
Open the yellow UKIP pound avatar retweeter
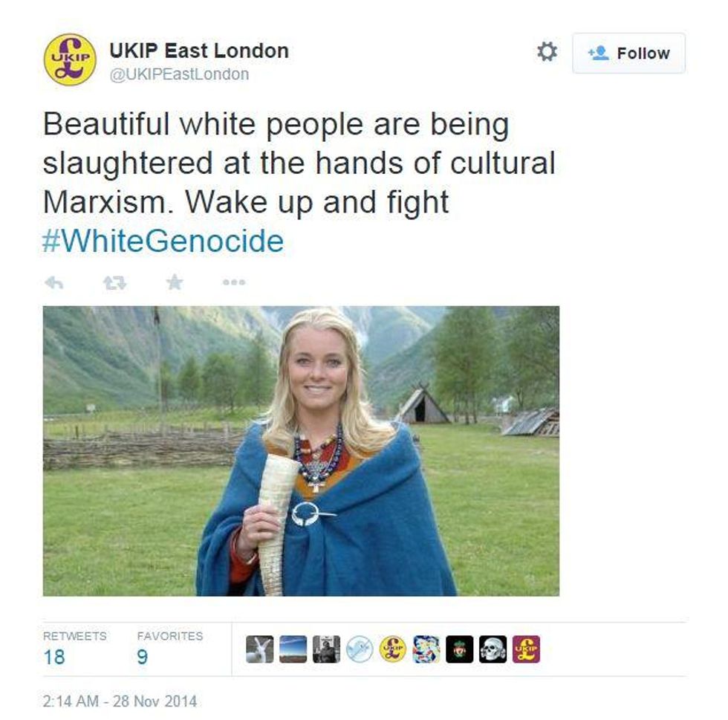coord(393,649)
